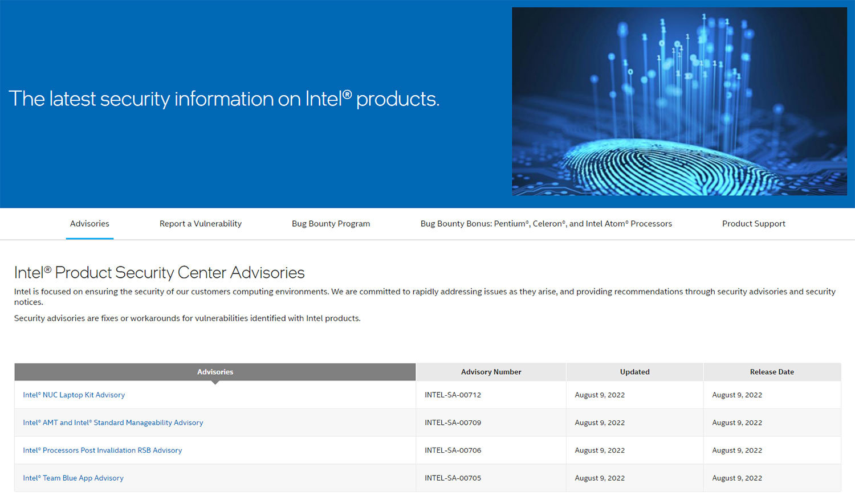Viewport: 855px width, 504px height.
Task: Click the INTEL-SA-00705 advisory number cell
Action: coord(453,478)
